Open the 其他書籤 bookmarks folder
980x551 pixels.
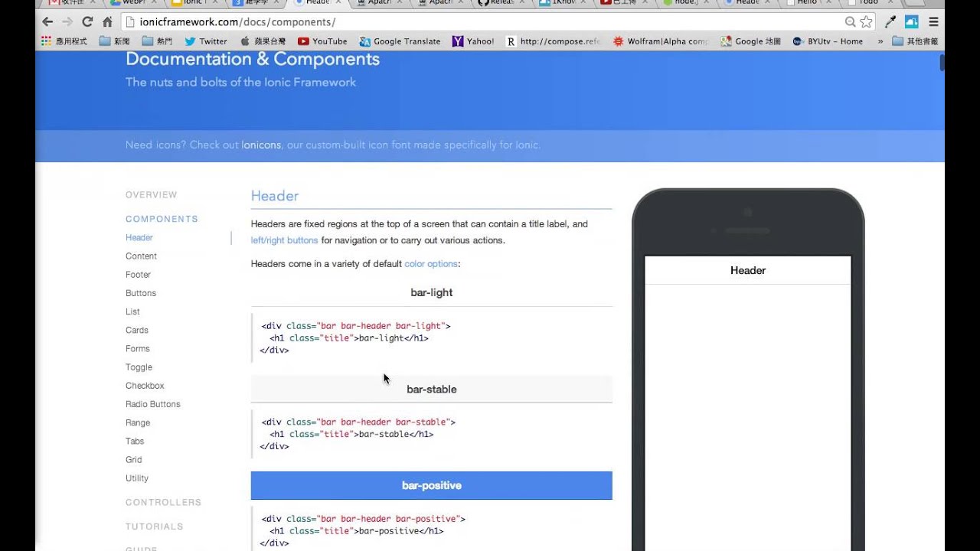click(915, 41)
